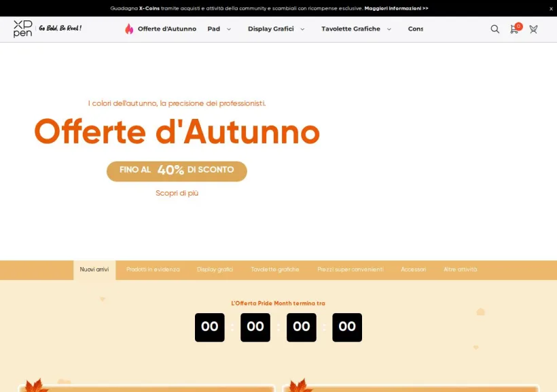
Task: Expand the Pad dropdown chevron
Action: pos(229,29)
